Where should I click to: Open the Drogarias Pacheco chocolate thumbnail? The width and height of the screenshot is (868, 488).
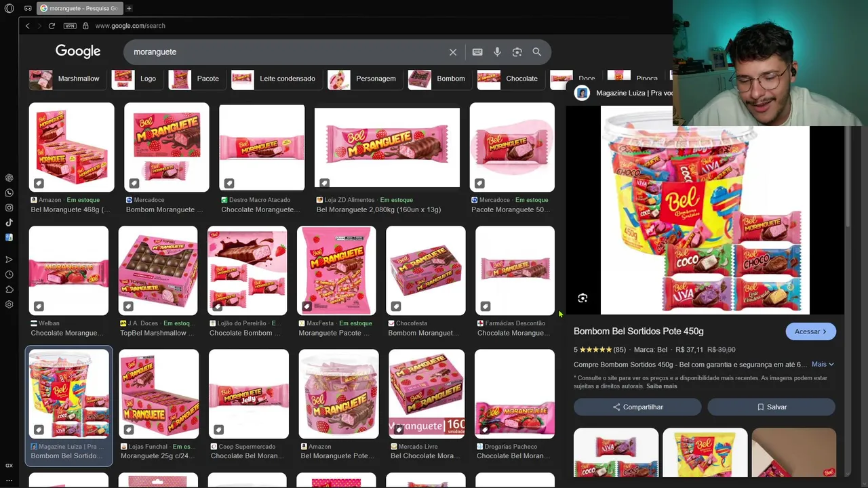(515, 394)
